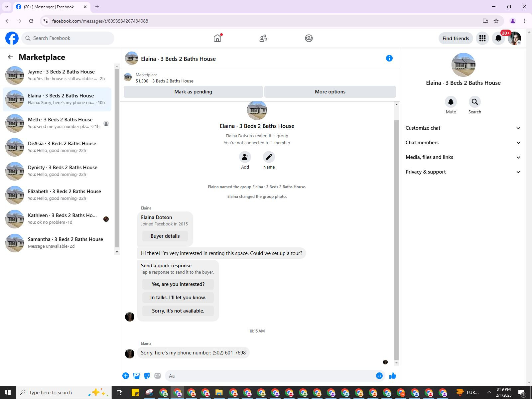Viewport: 532px width, 399px height.
Task: Open the Home feed icon
Action: (x=217, y=38)
